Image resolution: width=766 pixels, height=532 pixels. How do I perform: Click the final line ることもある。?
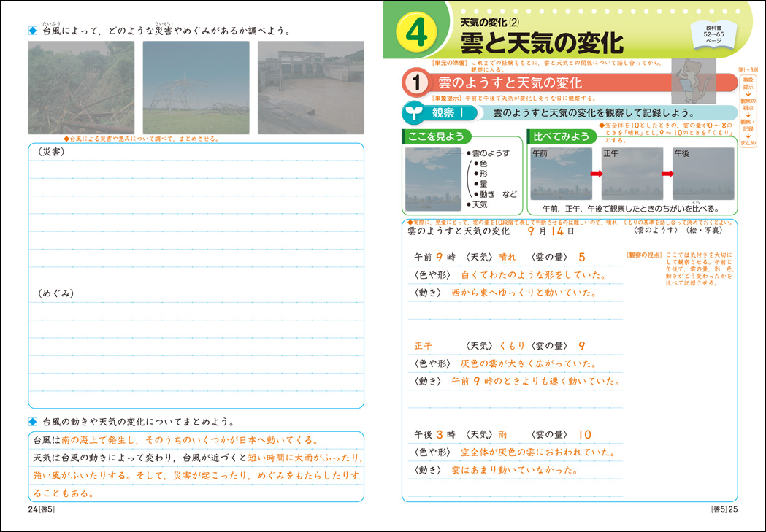[x=64, y=493]
